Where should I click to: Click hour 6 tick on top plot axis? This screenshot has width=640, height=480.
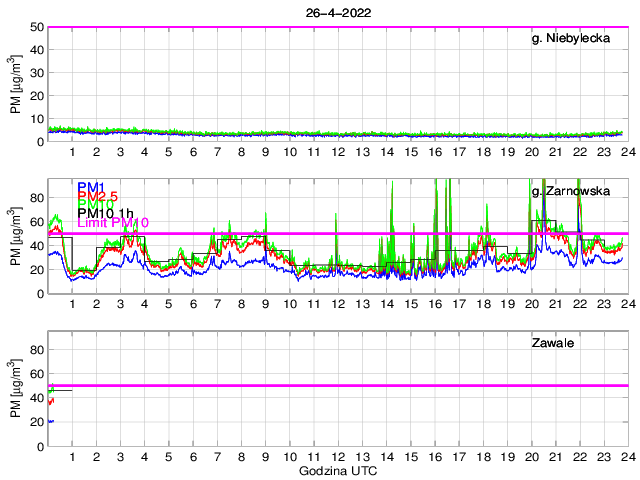193,152
